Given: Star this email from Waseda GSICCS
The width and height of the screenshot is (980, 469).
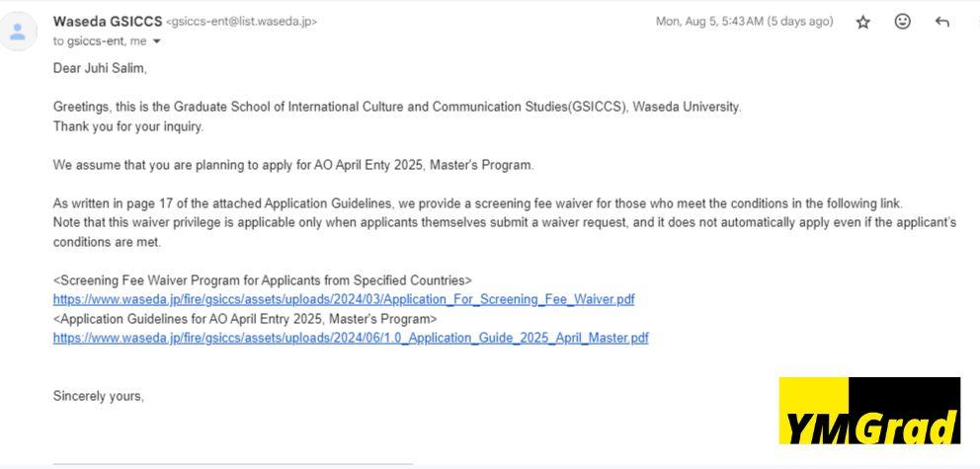Looking at the screenshot, I should [863, 23].
